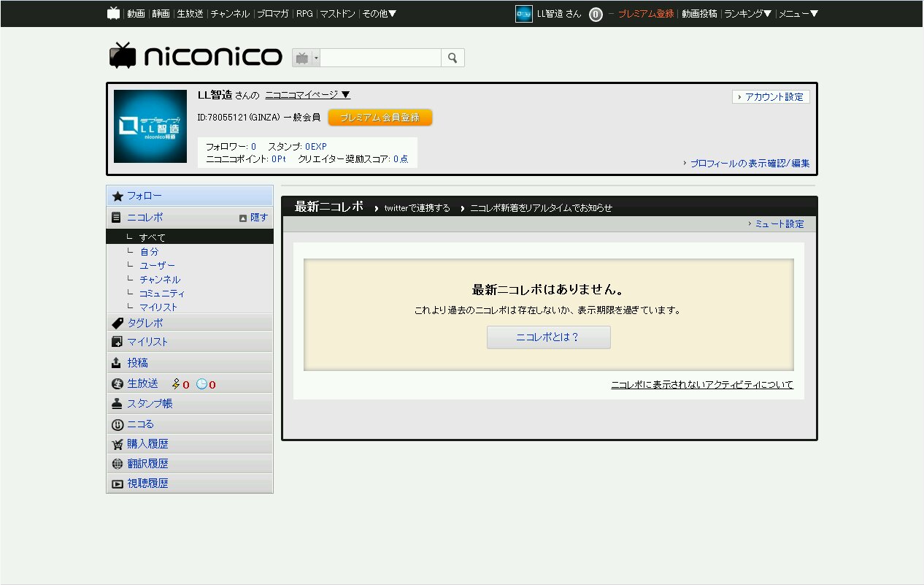Click the ニコニコポイント 0Pt value
This screenshot has width=924, height=585.
(x=278, y=159)
